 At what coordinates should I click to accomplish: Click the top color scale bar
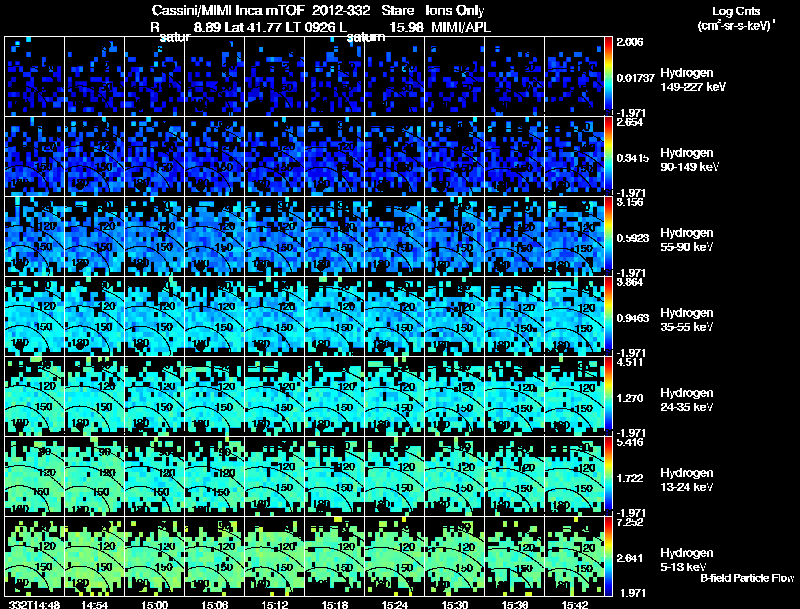(x=608, y=76)
